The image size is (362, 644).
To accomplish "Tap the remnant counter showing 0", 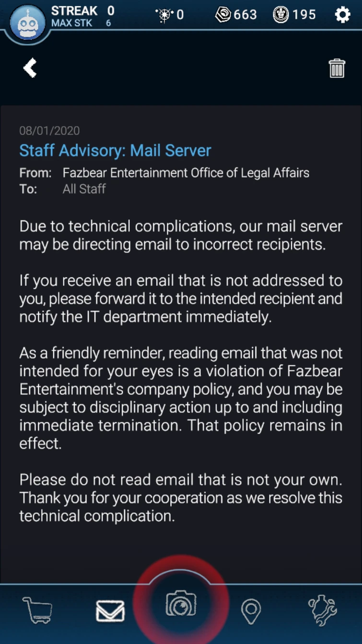I will pyautogui.click(x=170, y=15).
